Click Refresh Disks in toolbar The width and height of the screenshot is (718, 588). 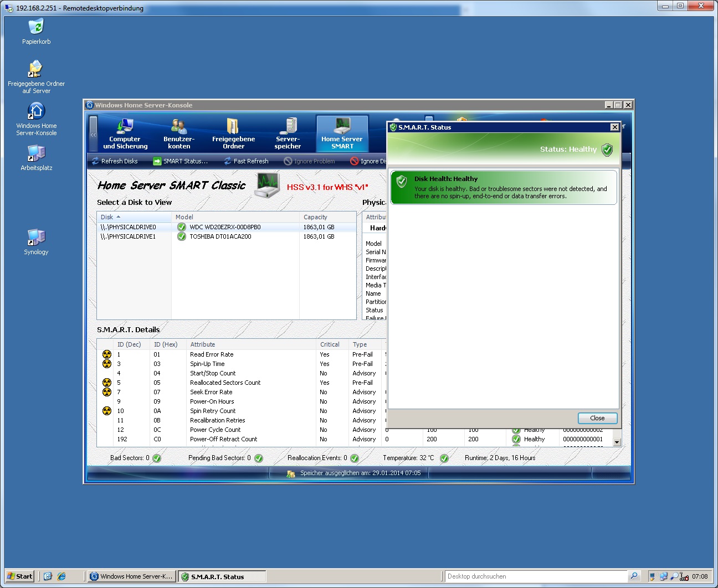pos(115,161)
